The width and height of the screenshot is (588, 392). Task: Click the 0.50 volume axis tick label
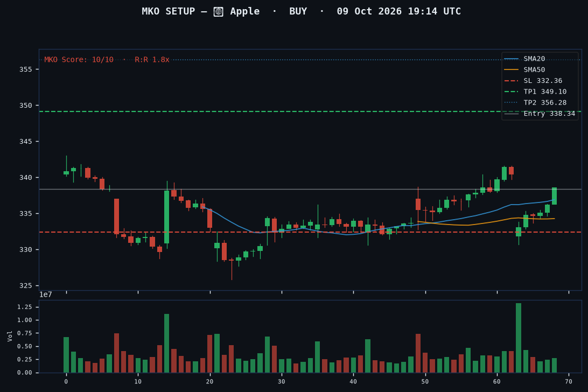24,346
